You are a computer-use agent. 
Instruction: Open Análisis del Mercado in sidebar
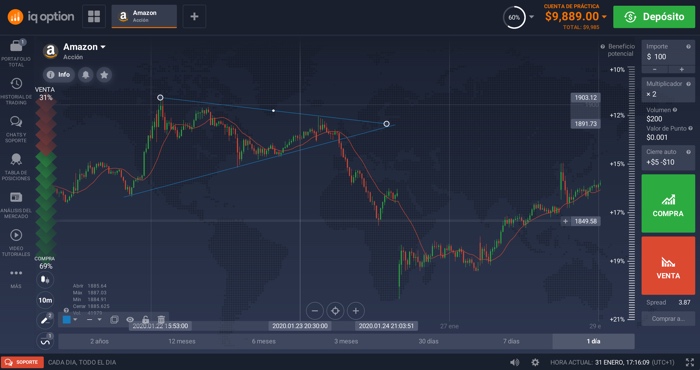coord(16,205)
